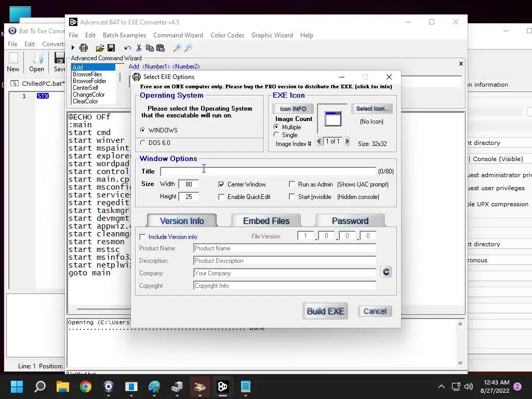The height and width of the screenshot is (399, 532).
Task: Select DOS 6.0 operating system radio
Action: [x=142, y=143]
